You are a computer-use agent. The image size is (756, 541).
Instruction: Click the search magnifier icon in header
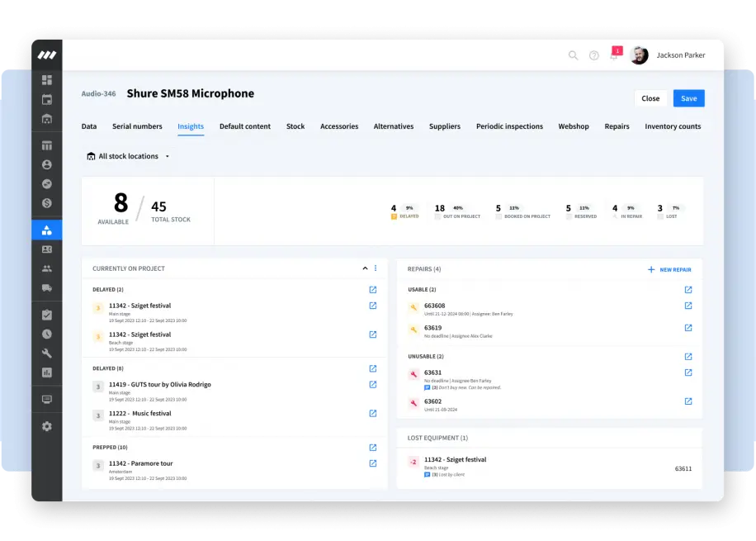(x=573, y=55)
